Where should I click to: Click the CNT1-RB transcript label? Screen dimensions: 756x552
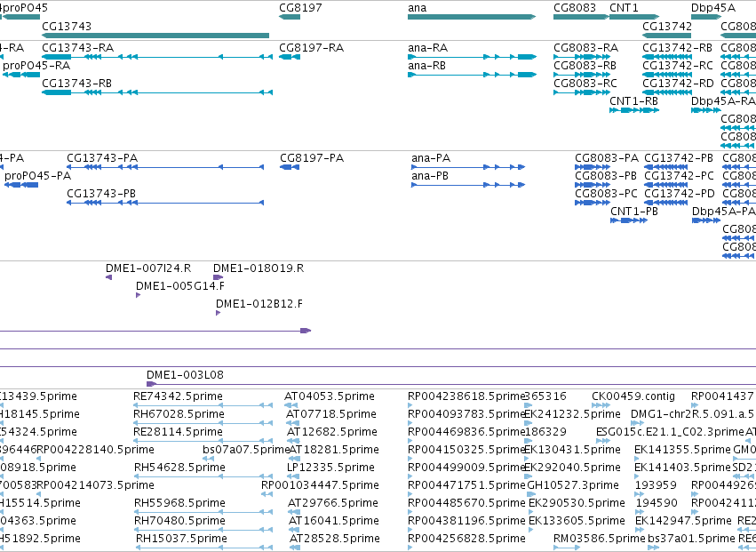pos(634,100)
